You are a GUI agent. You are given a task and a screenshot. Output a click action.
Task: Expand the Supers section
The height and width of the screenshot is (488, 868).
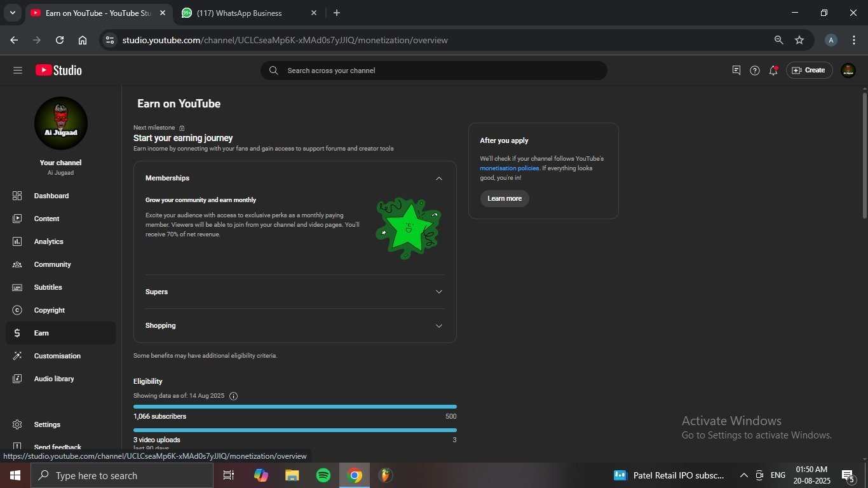[x=438, y=292]
